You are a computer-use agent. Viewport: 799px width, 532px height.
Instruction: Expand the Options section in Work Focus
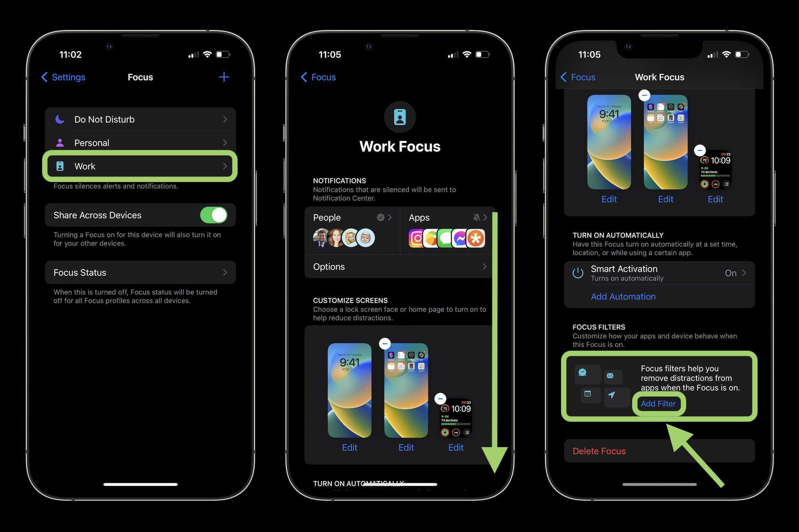click(399, 266)
